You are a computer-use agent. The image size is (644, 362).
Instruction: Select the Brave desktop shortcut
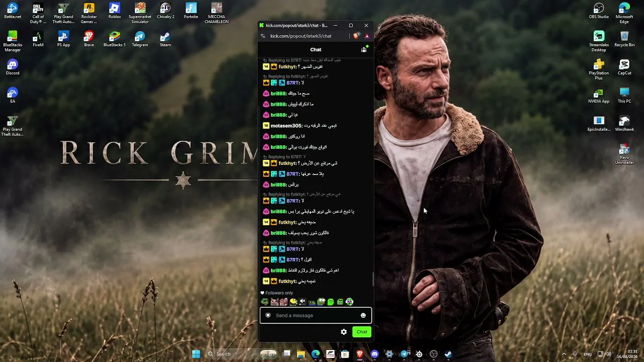click(89, 40)
